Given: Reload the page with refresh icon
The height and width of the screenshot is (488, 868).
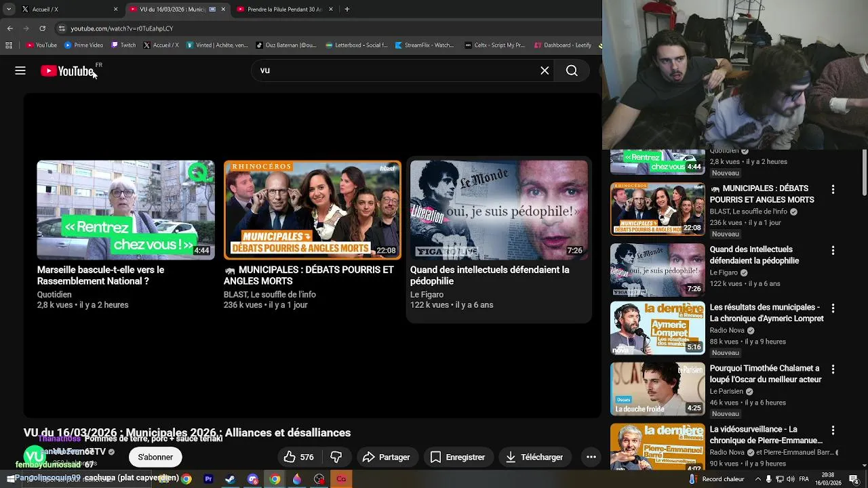Looking at the screenshot, I should 42,28.
